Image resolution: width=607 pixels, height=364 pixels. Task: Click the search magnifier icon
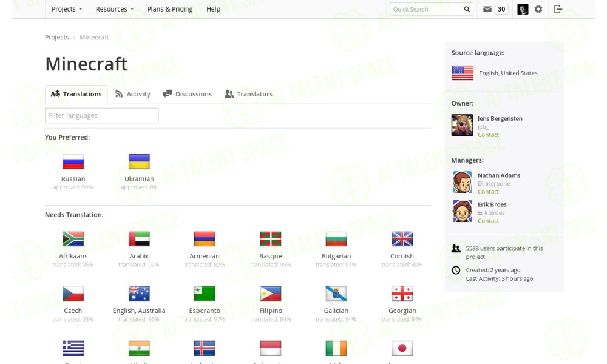467,9
